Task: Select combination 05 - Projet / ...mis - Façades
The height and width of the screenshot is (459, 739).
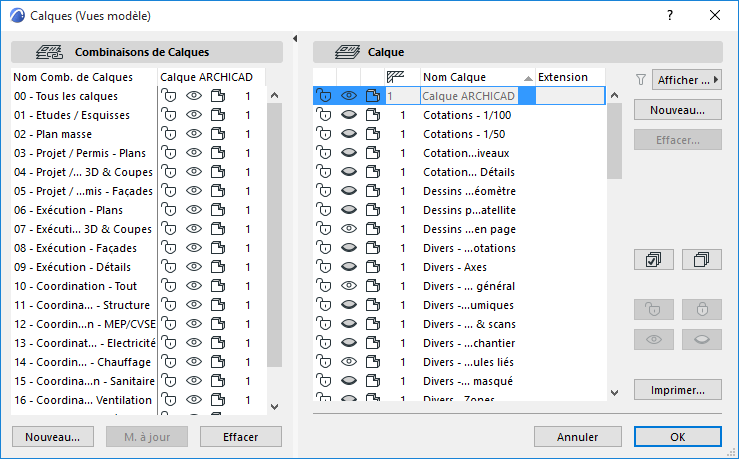Action: [83, 191]
